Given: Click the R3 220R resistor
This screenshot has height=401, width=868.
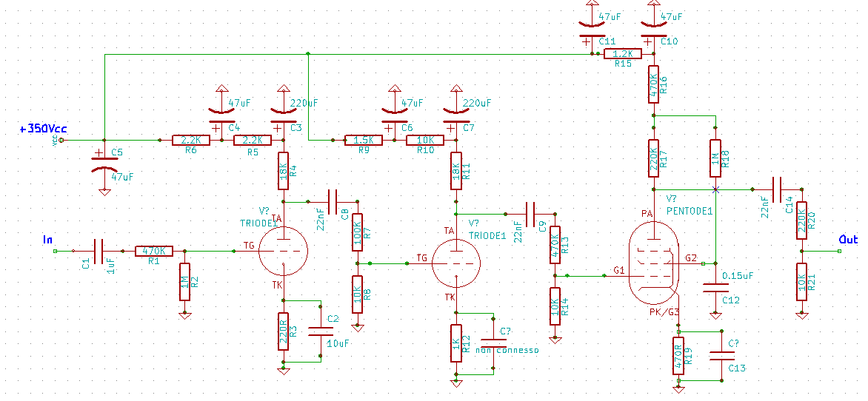Looking at the screenshot, I should 283,331.
